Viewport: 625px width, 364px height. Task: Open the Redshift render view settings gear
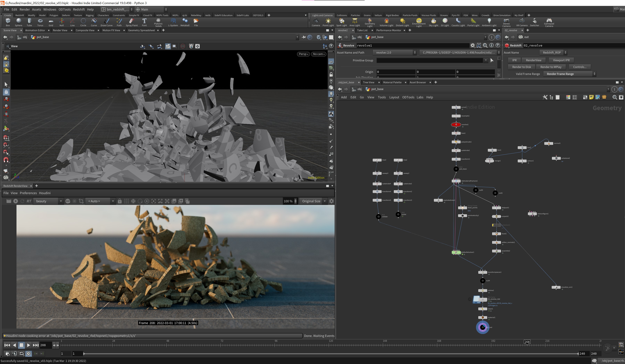(331, 201)
